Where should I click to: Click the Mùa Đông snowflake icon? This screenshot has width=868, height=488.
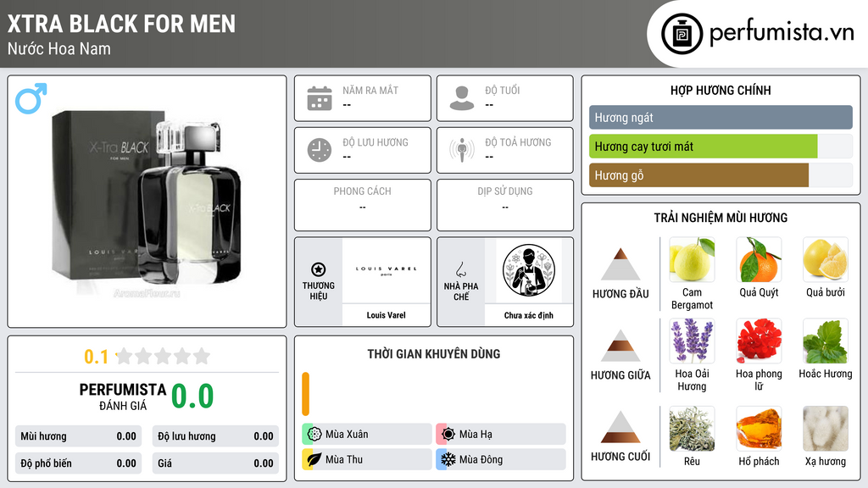click(448, 459)
